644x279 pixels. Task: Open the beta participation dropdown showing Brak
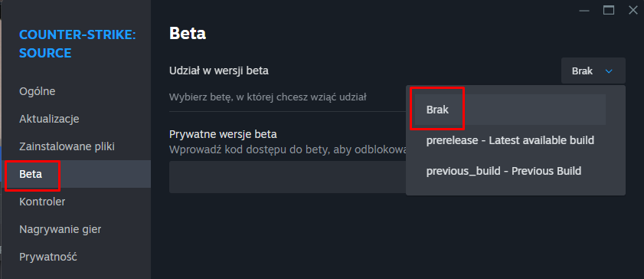[x=593, y=71]
